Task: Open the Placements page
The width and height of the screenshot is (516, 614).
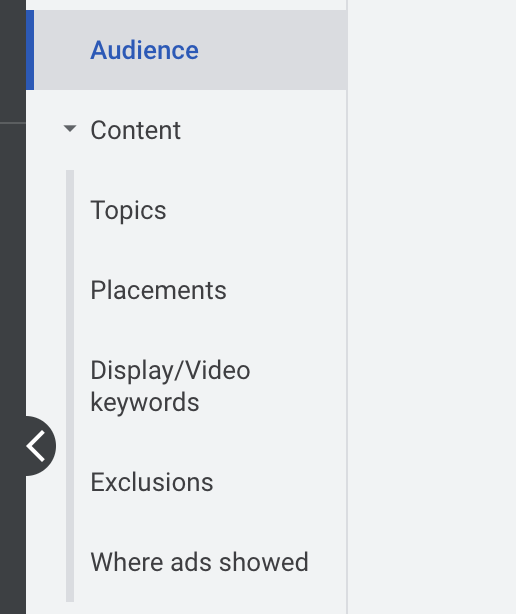Action: point(159,290)
